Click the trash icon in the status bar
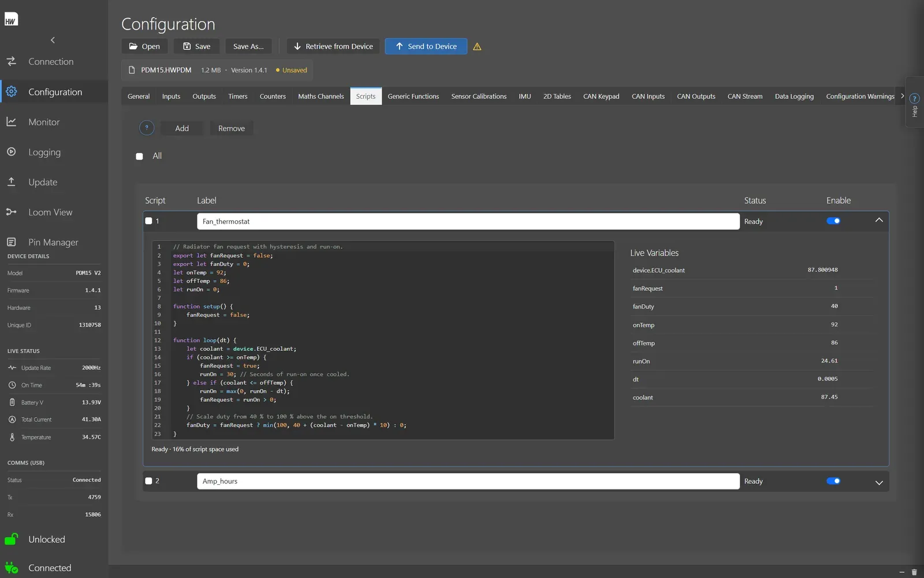 coord(914,572)
